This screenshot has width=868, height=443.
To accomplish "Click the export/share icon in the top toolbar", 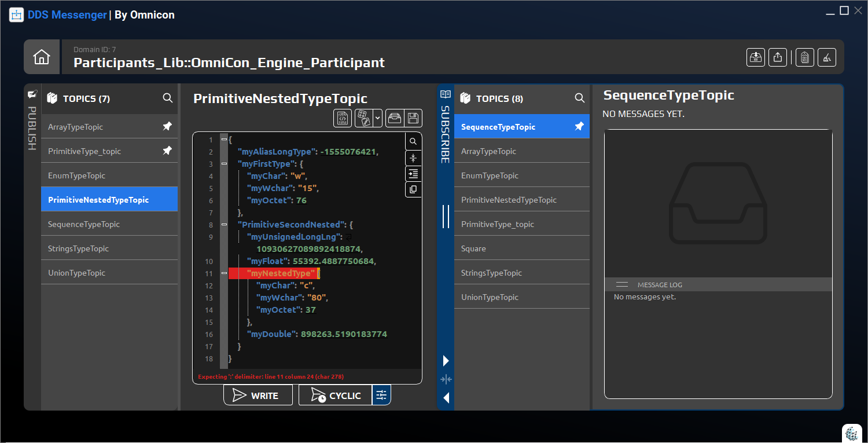I will [x=777, y=57].
